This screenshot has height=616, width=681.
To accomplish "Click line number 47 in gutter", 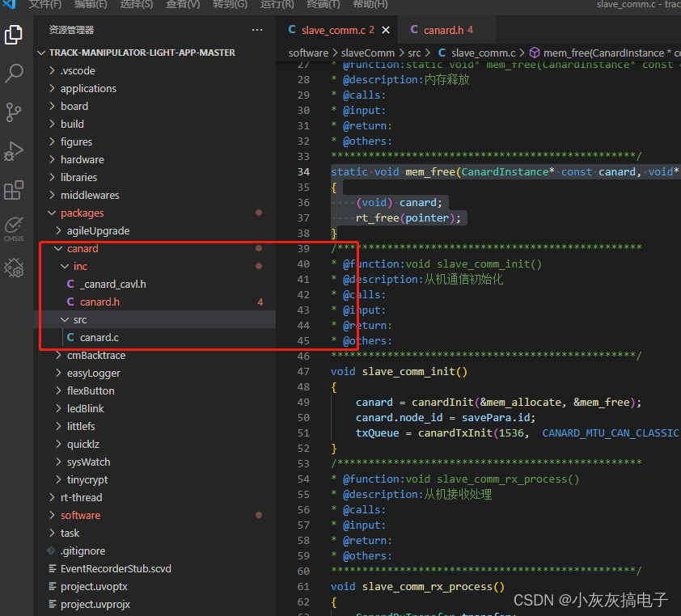I will (x=303, y=372).
